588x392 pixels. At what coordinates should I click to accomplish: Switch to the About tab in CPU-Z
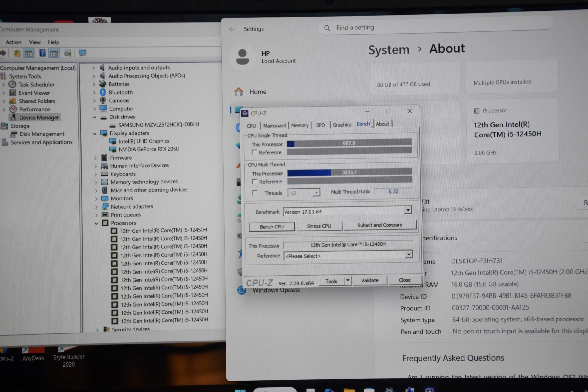point(382,124)
